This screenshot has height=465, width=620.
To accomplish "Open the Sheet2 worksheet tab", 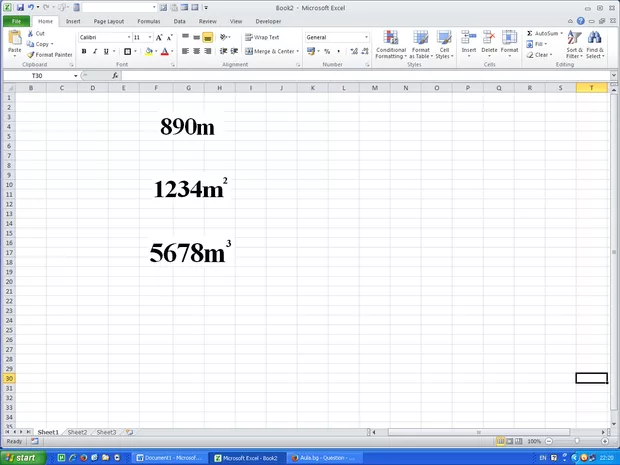I will tap(77, 432).
